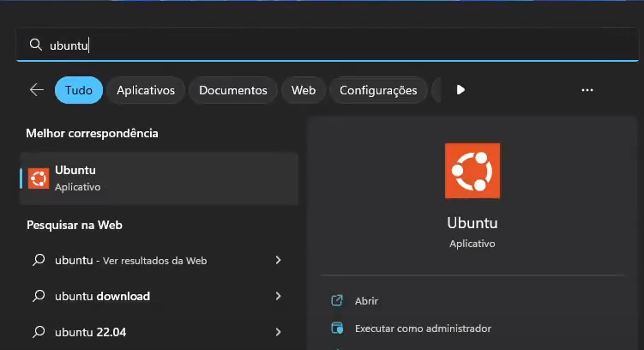Expand chevron for "ubuntu download"
Screen dimensions: 644x350
(x=278, y=296)
